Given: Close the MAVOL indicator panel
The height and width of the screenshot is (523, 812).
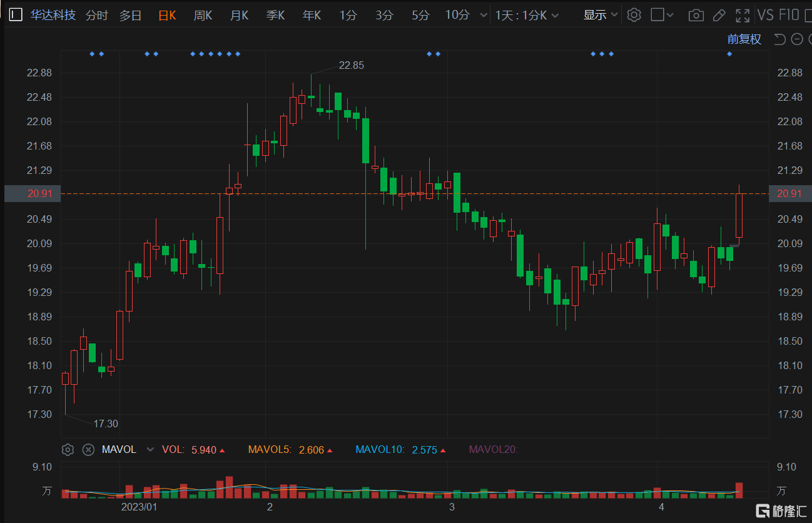Looking at the screenshot, I should pyautogui.click(x=88, y=449).
